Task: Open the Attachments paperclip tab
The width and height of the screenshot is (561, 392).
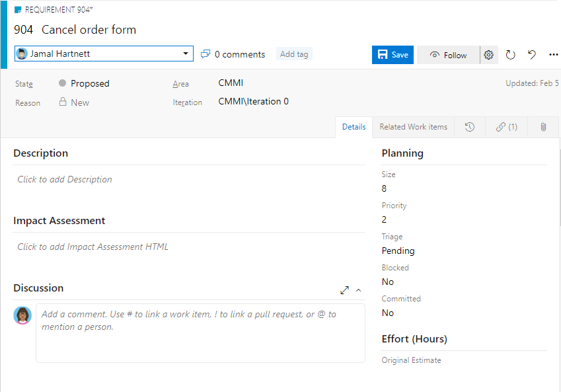Action: pyautogui.click(x=542, y=126)
